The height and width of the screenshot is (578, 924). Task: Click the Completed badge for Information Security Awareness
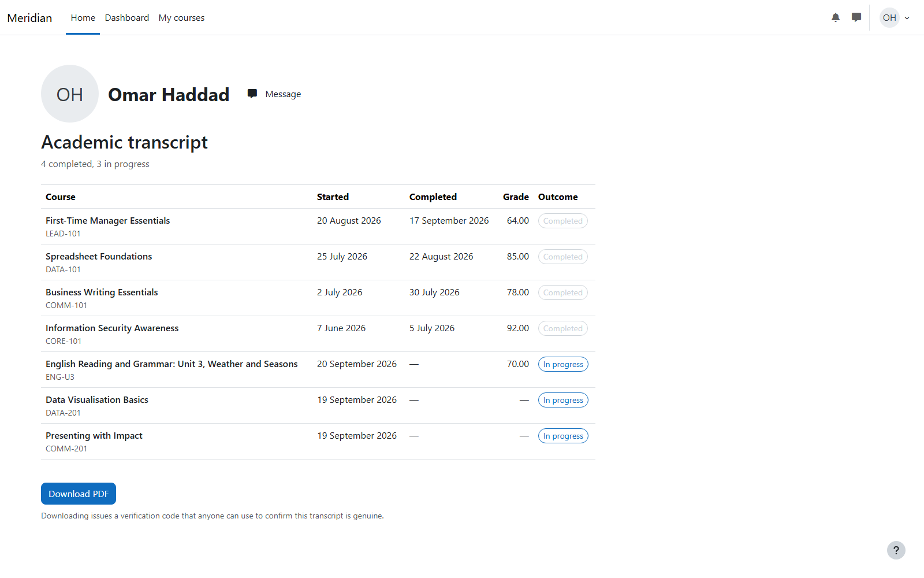563,328
